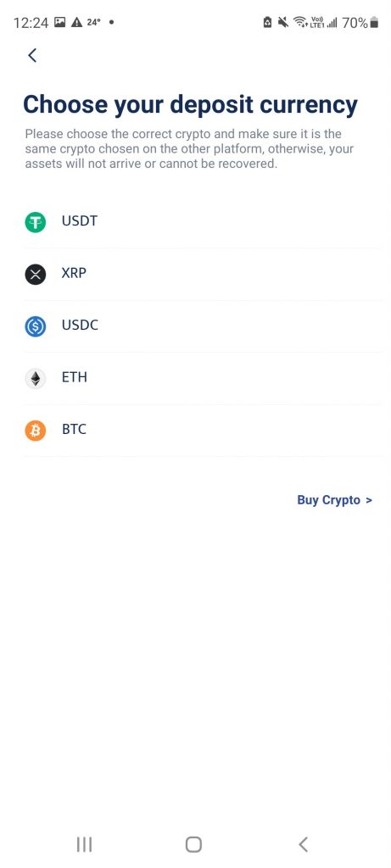The height and width of the screenshot is (868, 391).
Task: Select the orange Bitcoin icon
Action: tap(36, 430)
